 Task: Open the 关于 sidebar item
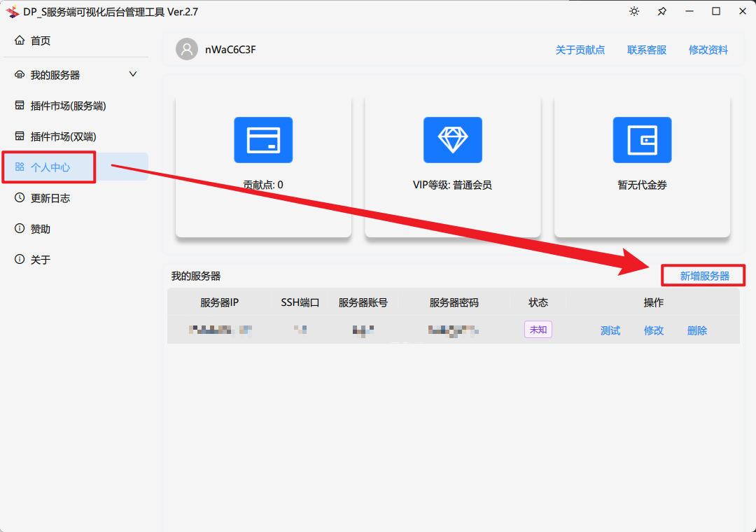point(41,260)
